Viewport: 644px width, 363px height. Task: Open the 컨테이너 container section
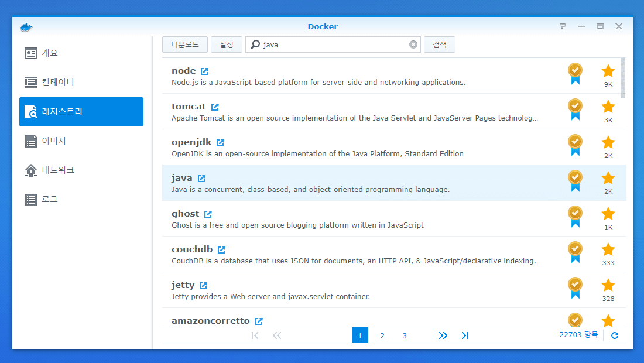pyautogui.click(x=81, y=83)
